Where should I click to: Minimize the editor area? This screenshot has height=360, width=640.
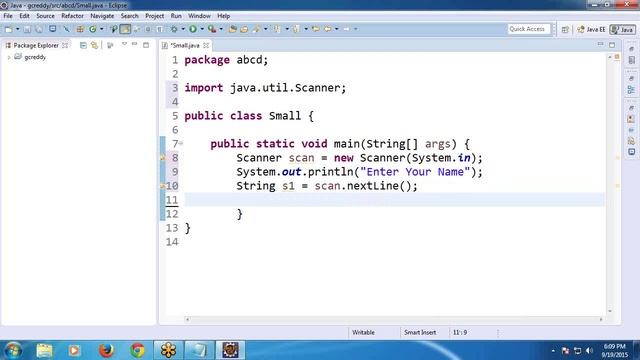coord(600,44)
